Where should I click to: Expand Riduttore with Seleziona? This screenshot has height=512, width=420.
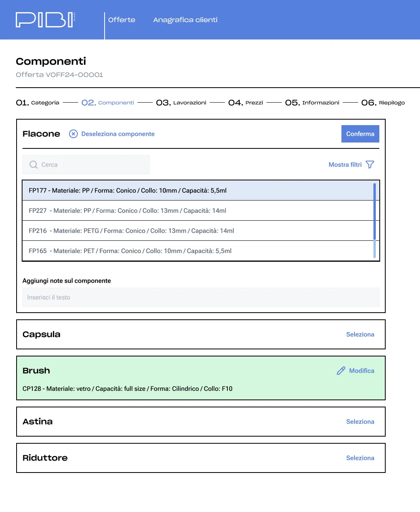[360, 458]
